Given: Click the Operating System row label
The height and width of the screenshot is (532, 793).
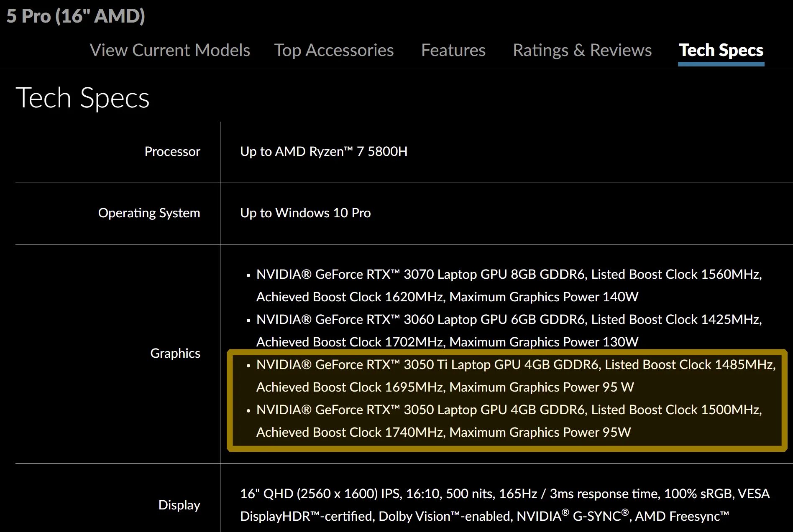Looking at the screenshot, I should pyautogui.click(x=149, y=213).
